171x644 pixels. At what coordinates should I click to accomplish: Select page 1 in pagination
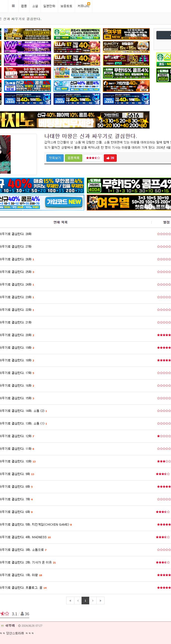pyautogui.click(x=85, y=600)
